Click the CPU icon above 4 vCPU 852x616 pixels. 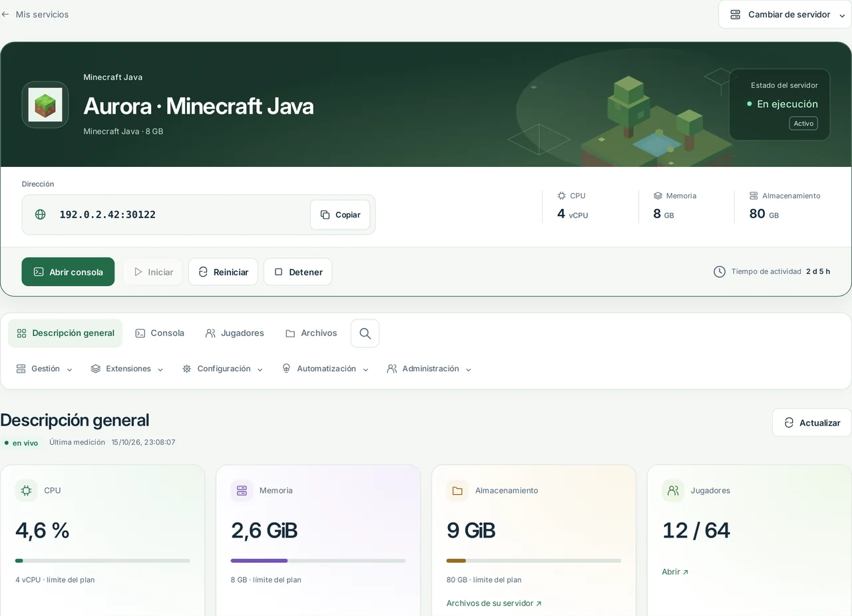point(562,196)
